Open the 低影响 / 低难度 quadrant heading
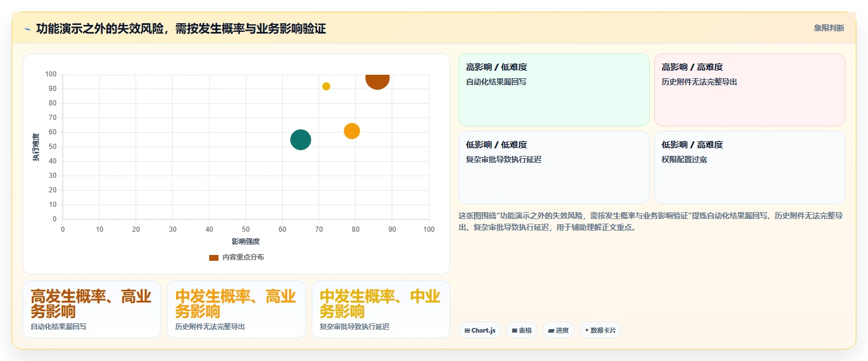 [497, 145]
